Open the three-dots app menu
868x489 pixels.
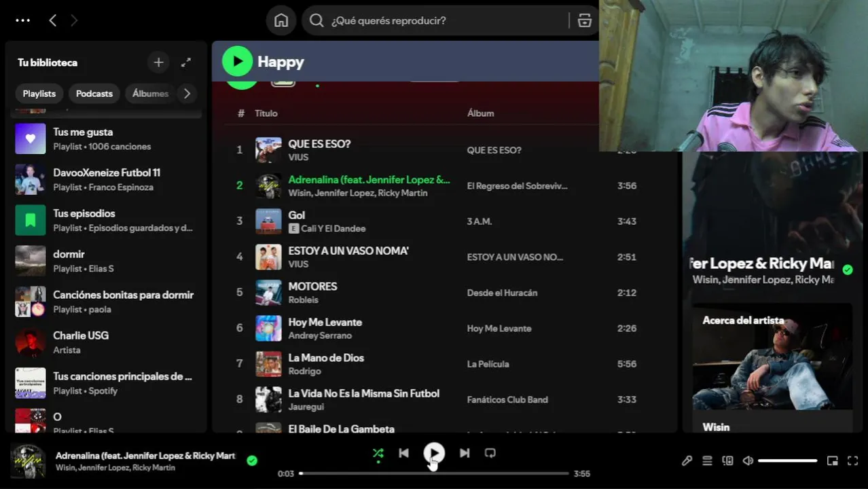22,20
